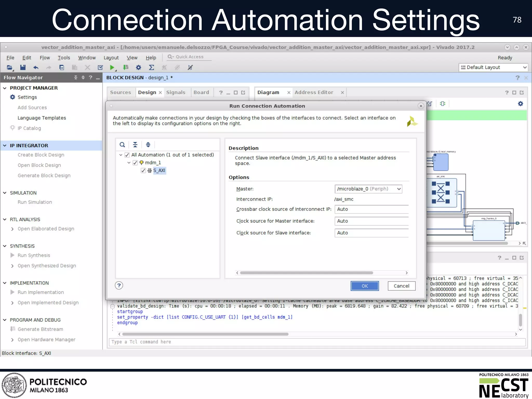The height and width of the screenshot is (399, 532).
Task: Click the diagram horizontal scrollbar
Action: click(467, 243)
